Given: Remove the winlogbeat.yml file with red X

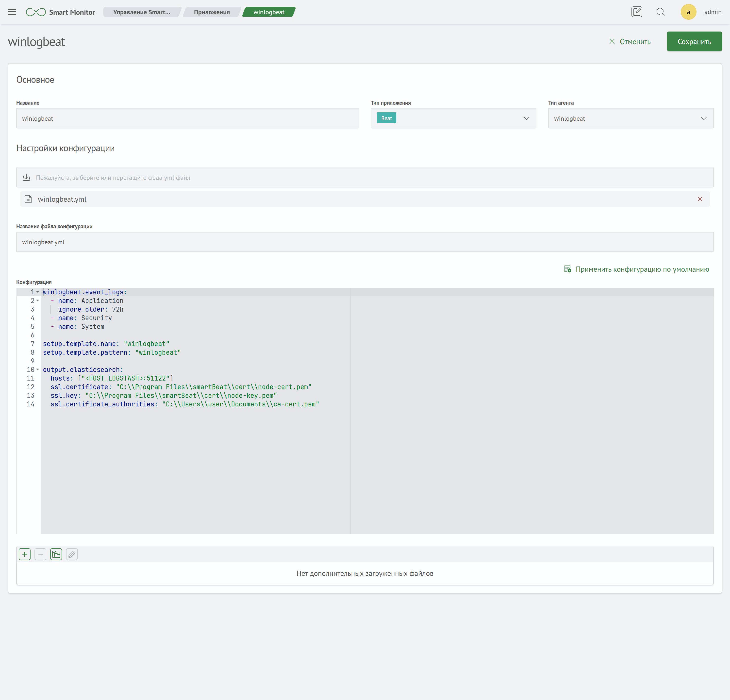Looking at the screenshot, I should pos(700,199).
